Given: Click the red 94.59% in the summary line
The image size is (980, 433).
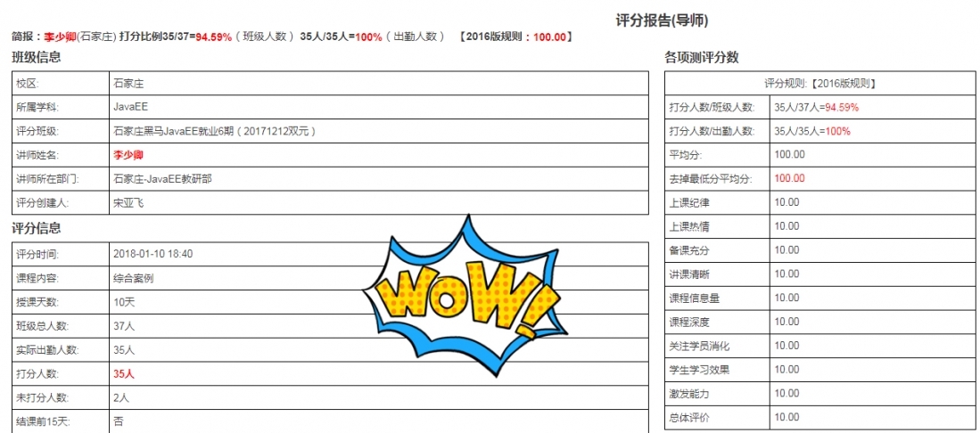Looking at the screenshot, I should coord(214,37).
